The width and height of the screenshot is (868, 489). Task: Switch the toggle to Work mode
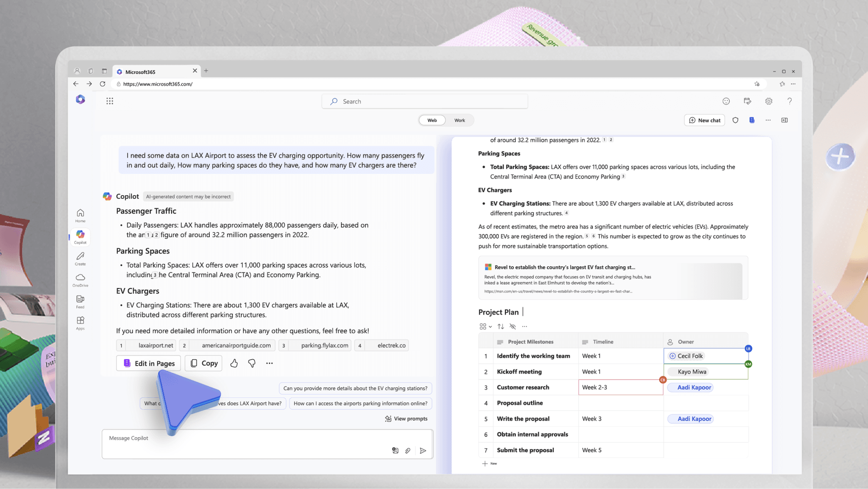459,120
